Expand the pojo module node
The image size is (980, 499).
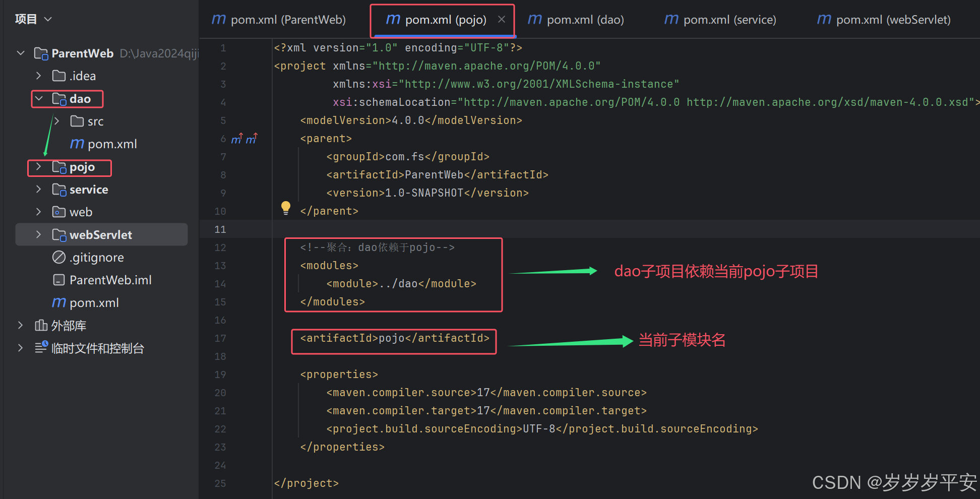39,166
